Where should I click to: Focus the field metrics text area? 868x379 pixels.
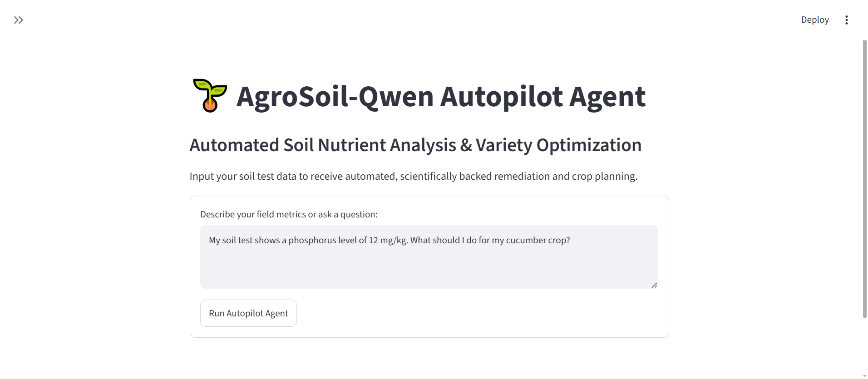[x=429, y=257]
